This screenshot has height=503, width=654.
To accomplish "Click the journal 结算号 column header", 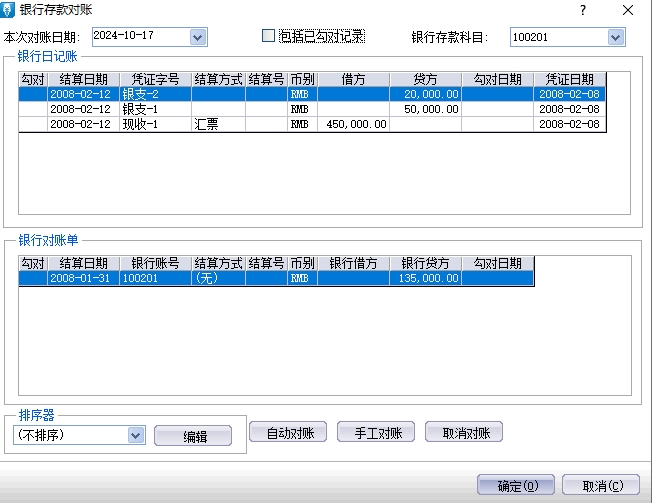I will pos(266,79).
